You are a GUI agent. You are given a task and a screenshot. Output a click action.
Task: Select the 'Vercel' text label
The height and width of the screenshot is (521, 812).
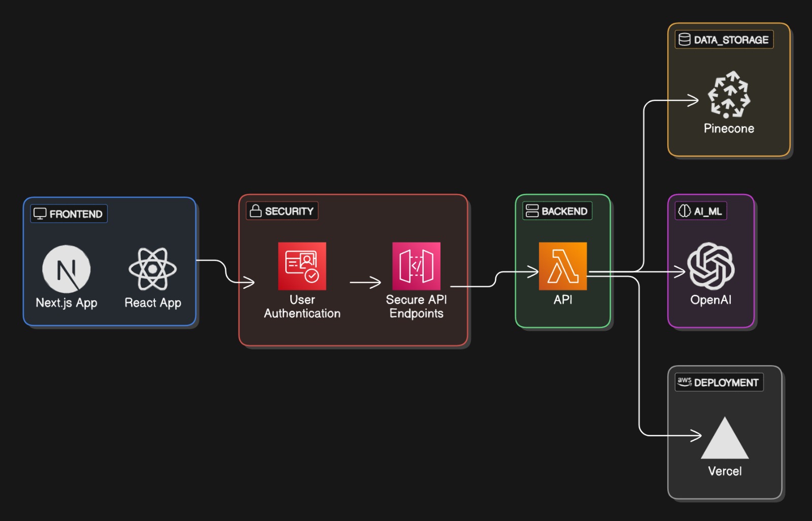coord(725,471)
